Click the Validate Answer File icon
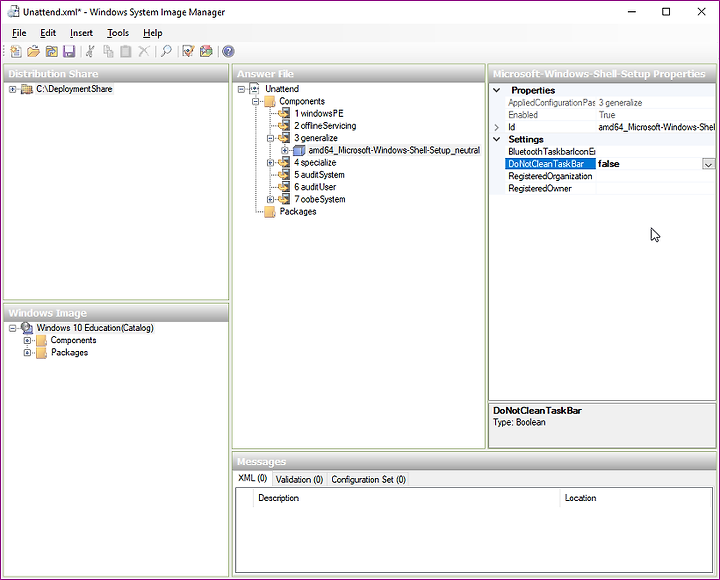Image resolution: width=720 pixels, height=580 pixels. click(188, 51)
